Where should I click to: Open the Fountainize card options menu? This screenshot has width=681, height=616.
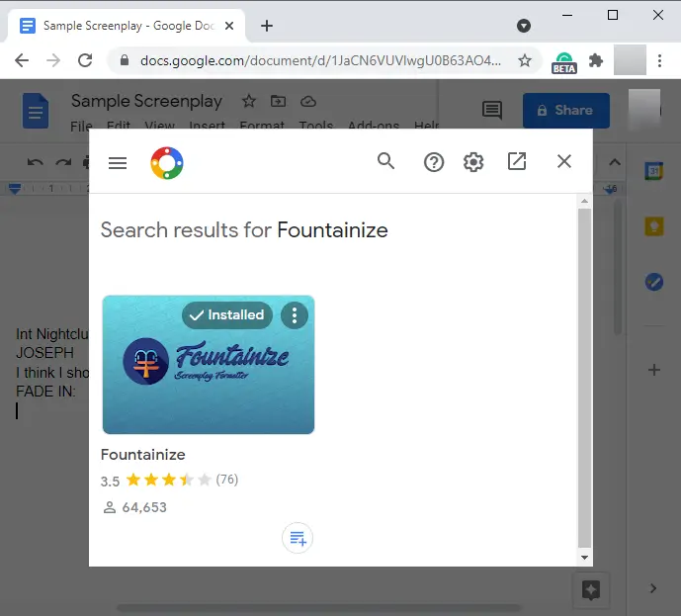[x=295, y=315]
